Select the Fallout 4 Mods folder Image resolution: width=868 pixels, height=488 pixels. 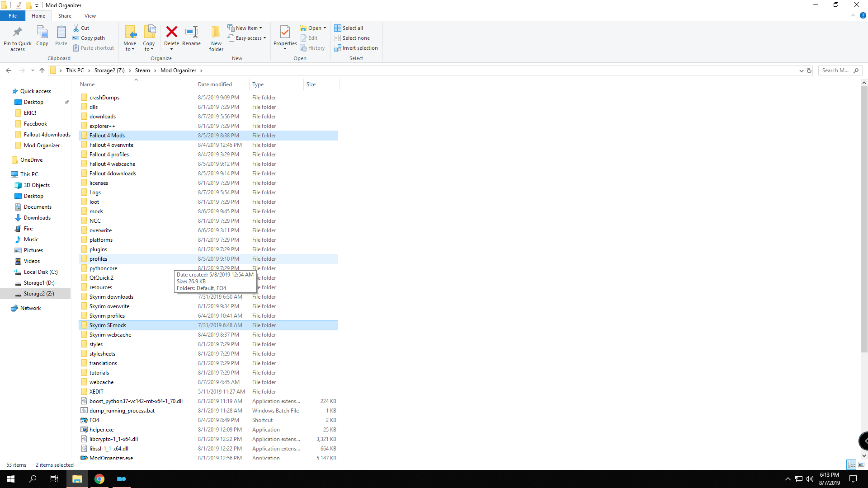pos(208,136)
